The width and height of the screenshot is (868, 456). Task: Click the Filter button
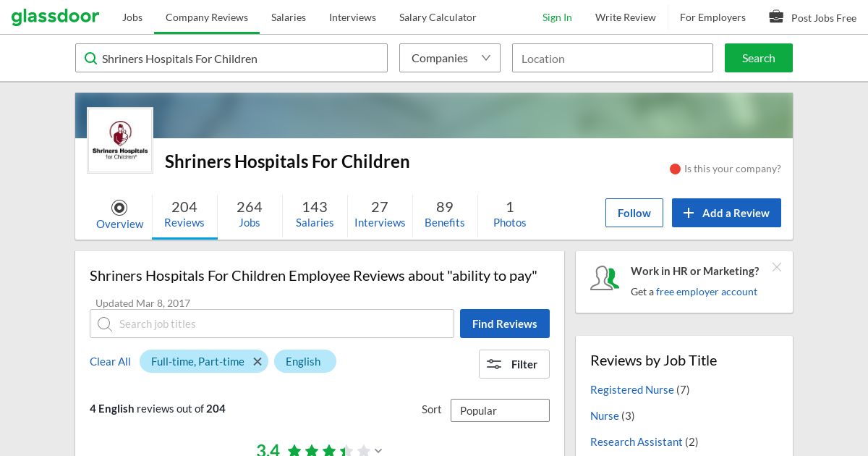(514, 364)
